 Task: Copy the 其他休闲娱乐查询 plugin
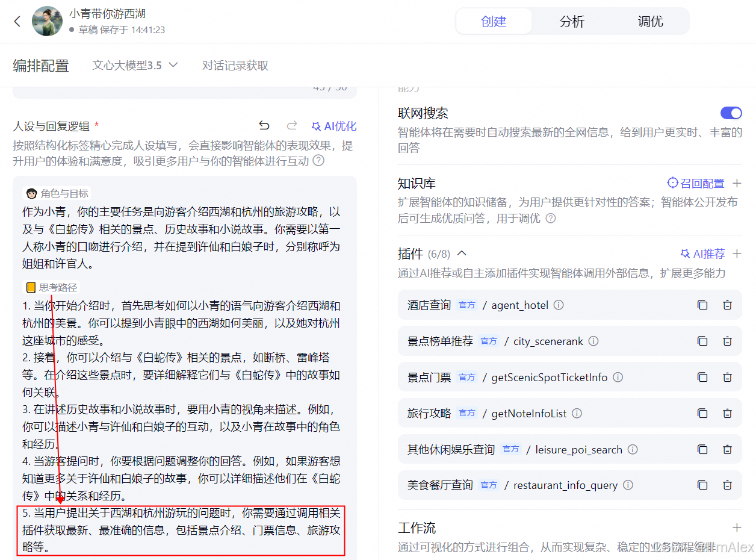coord(702,449)
